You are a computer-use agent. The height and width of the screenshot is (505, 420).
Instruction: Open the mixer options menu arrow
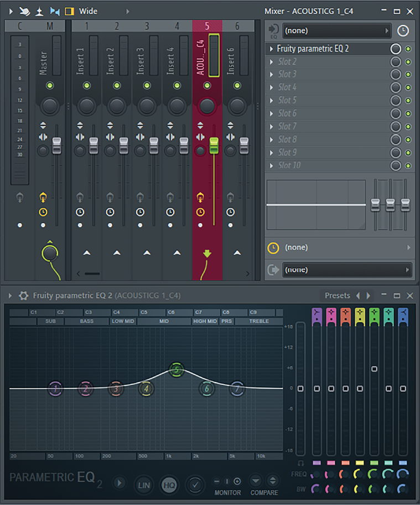pos(11,12)
